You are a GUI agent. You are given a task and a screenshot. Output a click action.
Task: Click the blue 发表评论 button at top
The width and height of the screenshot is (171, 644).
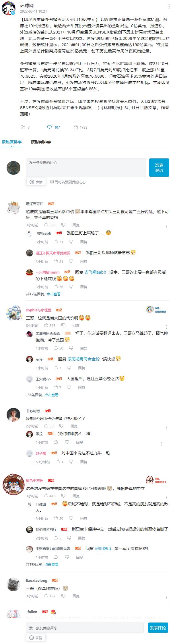159,168
